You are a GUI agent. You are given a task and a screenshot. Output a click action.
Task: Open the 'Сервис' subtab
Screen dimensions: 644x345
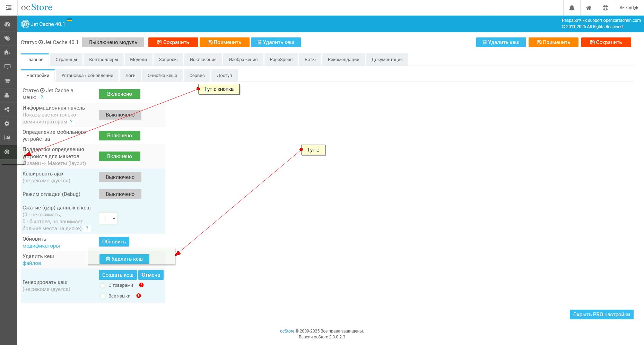click(x=197, y=76)
